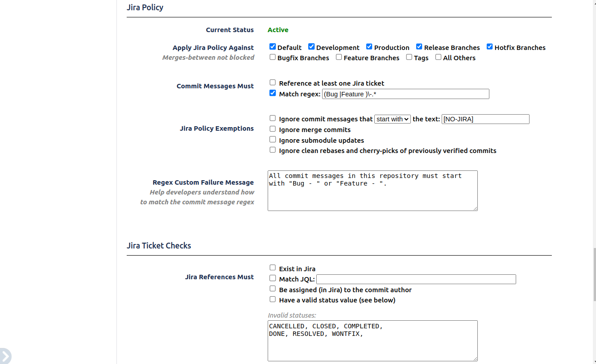
Task: Click the Merges-between not blocked note
Action: pyautogui.click(x=208, y=58)
